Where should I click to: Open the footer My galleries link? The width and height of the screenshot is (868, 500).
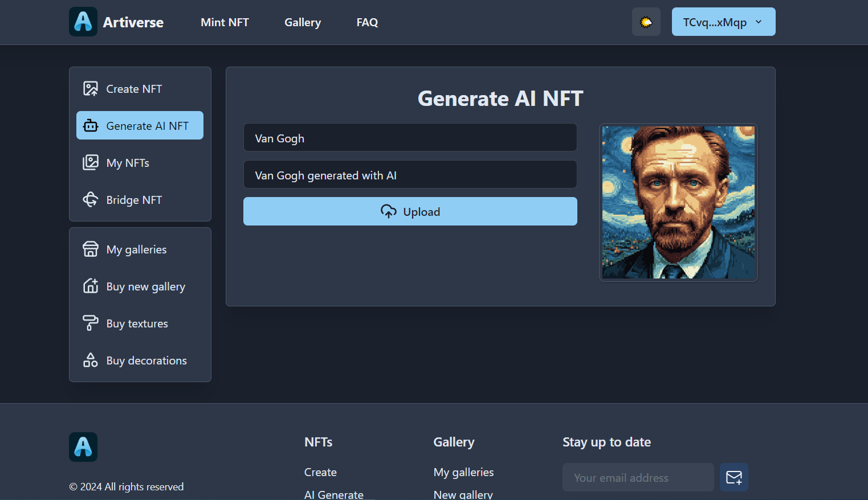tap(463, 472)
